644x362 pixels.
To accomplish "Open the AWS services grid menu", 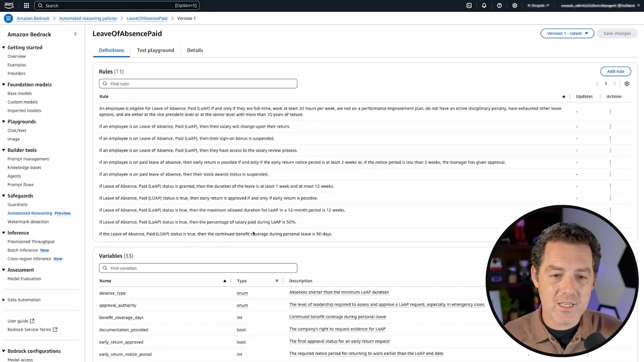I will pos(27,6).
